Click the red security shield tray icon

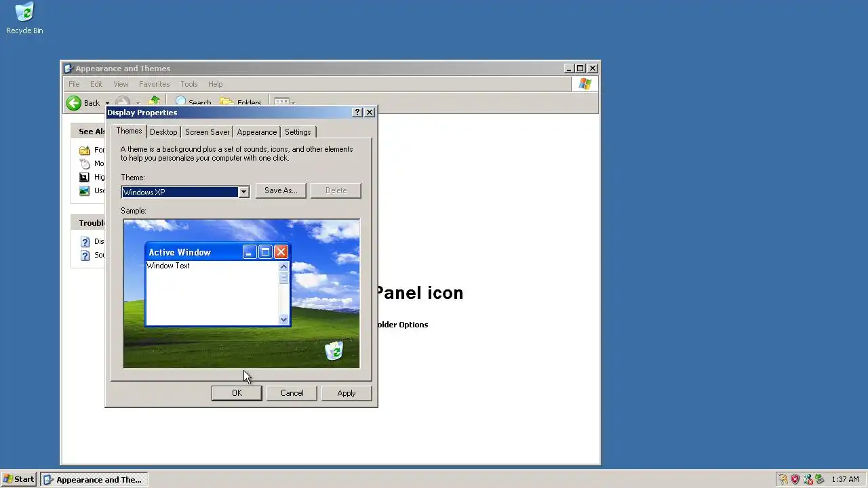[795, 479]
